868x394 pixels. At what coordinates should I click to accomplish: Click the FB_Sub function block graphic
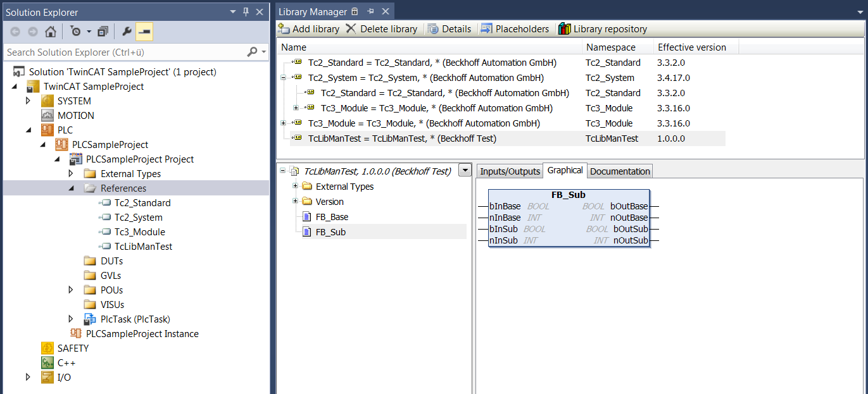point(569,218)
